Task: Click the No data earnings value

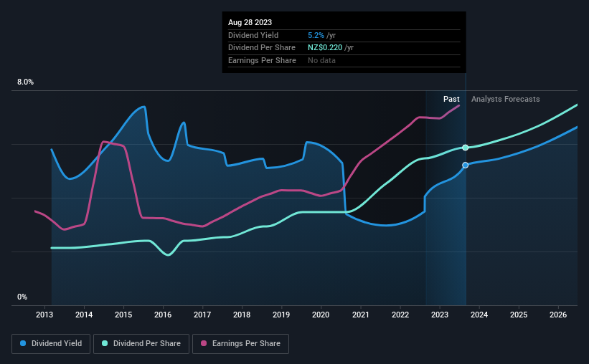Action: coord(321,60)
